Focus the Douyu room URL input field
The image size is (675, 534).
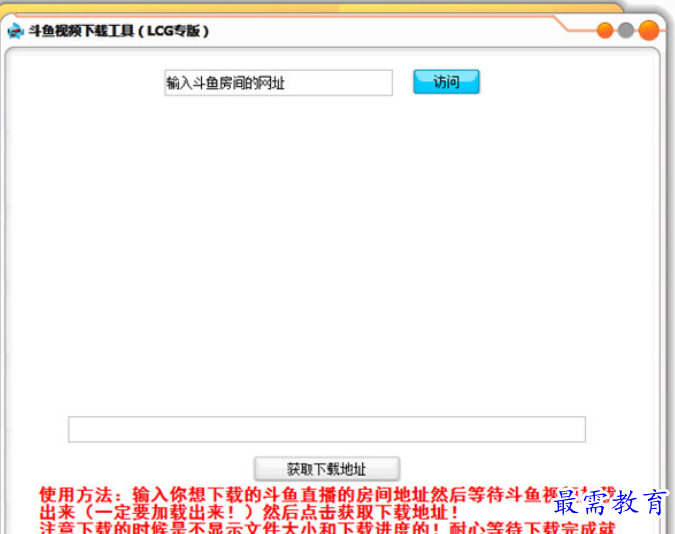click(x=278, y=83)
